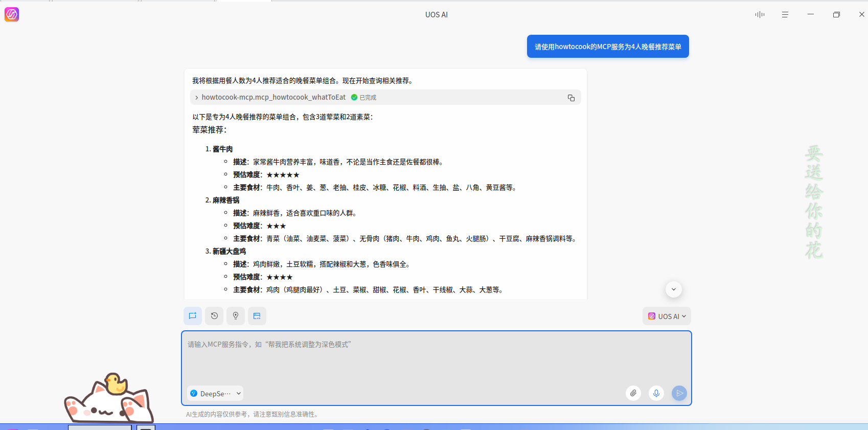Maximize the UOS AI window
Screen dimensions: 868x430
tap(836, 14)
